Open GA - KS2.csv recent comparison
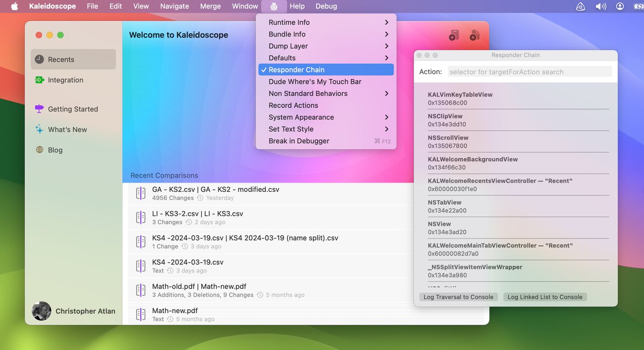Image resolution: width=644 pixels, height=350 pixels. [x=306, y=193]
